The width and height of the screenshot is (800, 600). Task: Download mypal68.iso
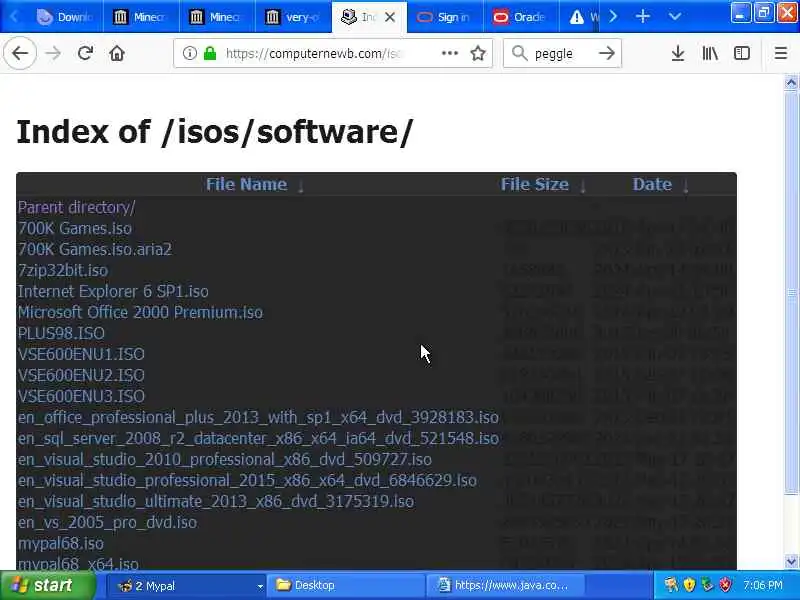coord(60,543)
